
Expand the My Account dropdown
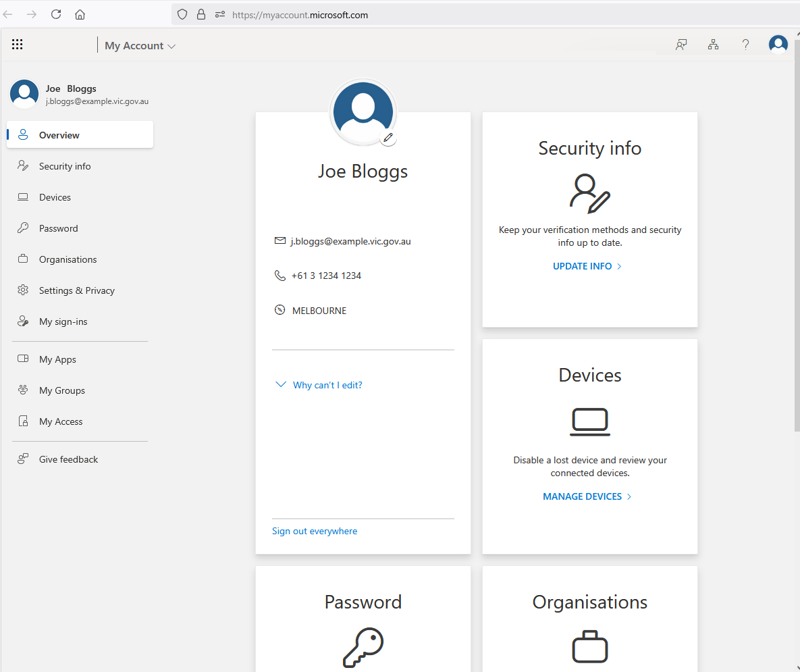(x=140, y=45)
